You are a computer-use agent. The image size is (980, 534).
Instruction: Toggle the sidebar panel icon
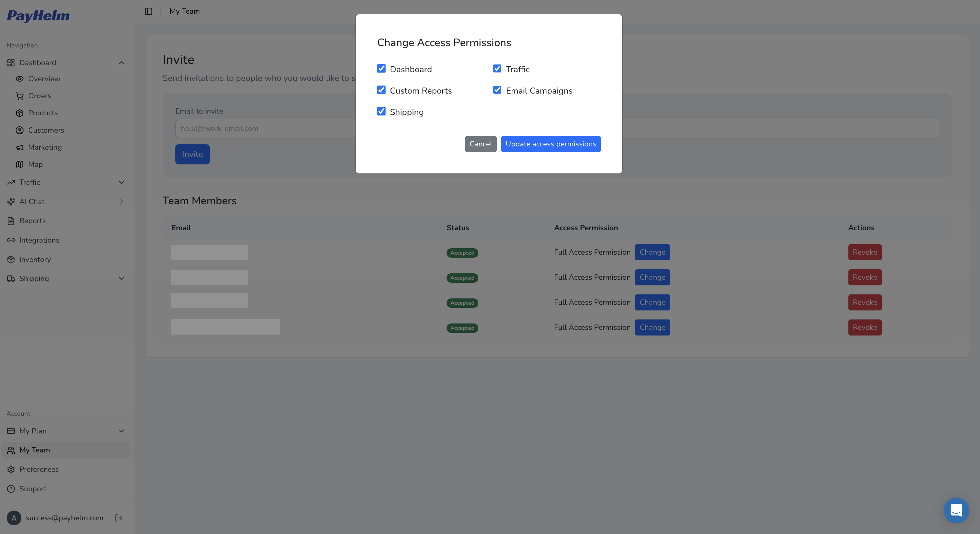point(148,11)
